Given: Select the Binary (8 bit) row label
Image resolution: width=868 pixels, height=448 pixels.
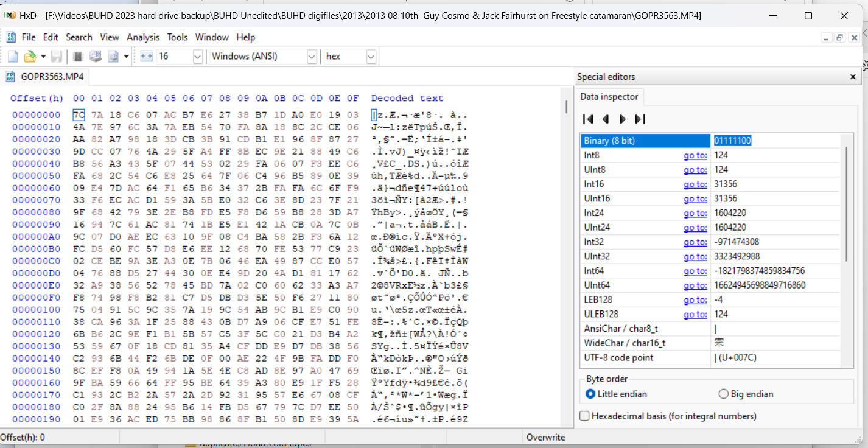Looking at the screenshot, I should click(645, 141).
